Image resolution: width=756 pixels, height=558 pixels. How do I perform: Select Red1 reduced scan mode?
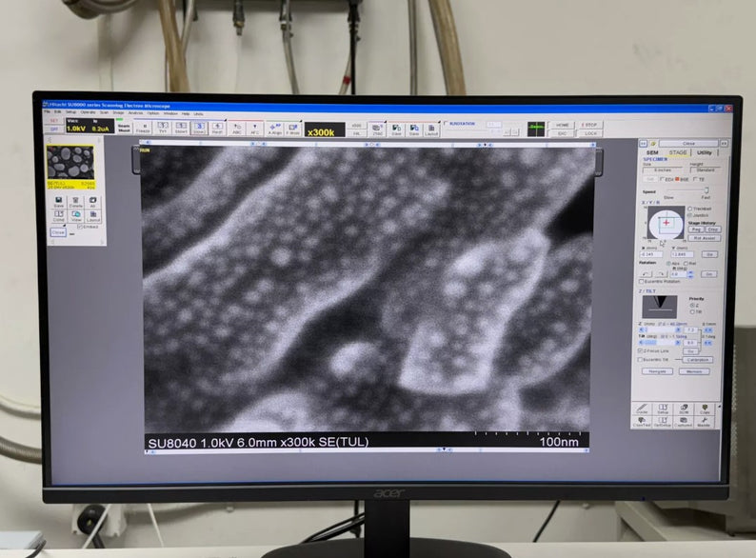pyautogui.click(x=217, y=128)
